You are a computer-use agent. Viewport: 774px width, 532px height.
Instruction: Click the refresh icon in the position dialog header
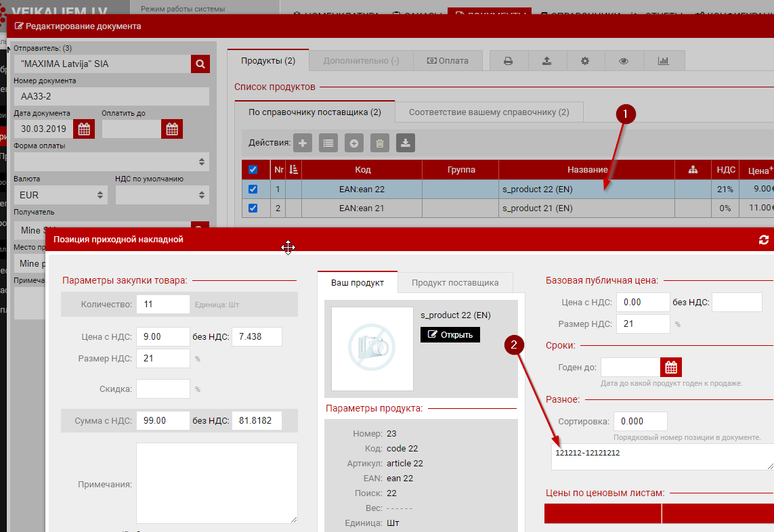click(764, 240)
